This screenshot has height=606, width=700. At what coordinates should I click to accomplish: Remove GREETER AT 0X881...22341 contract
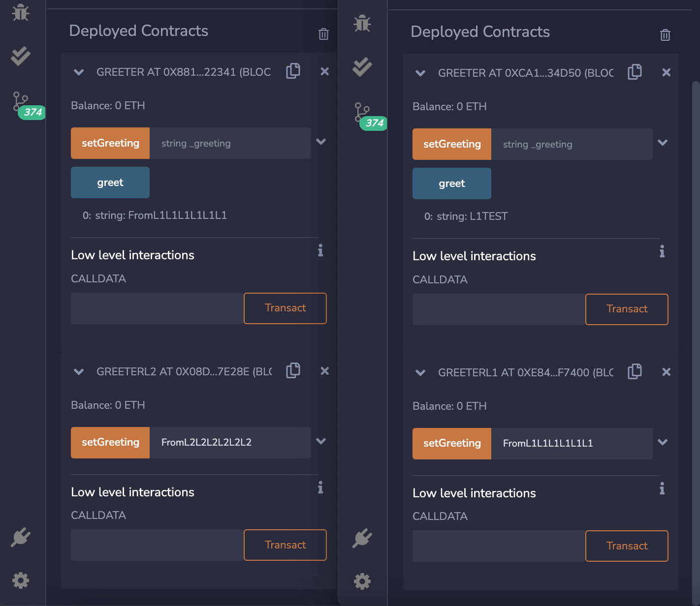pyautogui.click(x=325, y=71)
